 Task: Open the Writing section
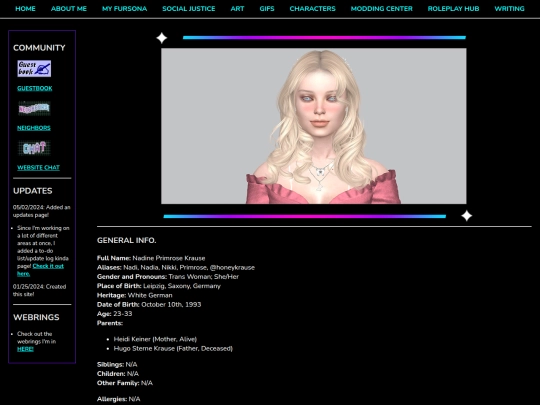coord(509,9)
